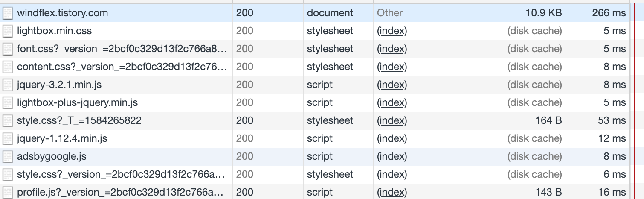The height and width of the screenshot is (199, 644).
Task: Open (index) initiator for style.css?_T_=1584265822
Action: click(x=392, y=121)
